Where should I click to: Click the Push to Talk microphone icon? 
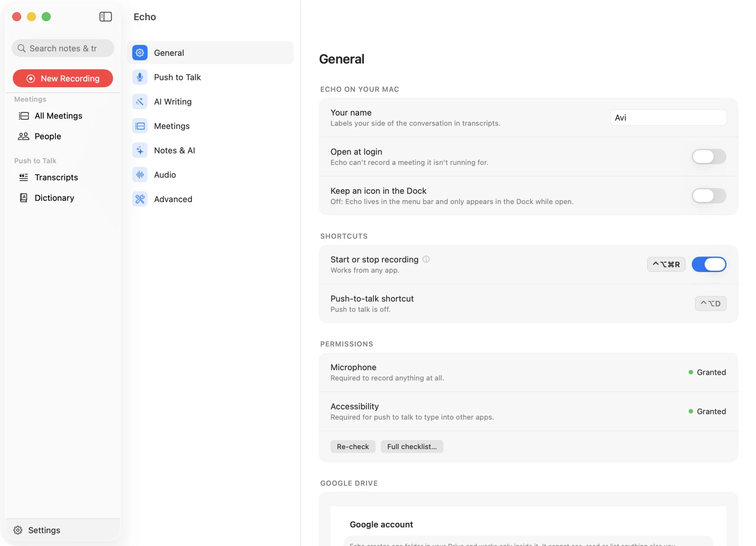pyautogui.click(x=140, y=77)
